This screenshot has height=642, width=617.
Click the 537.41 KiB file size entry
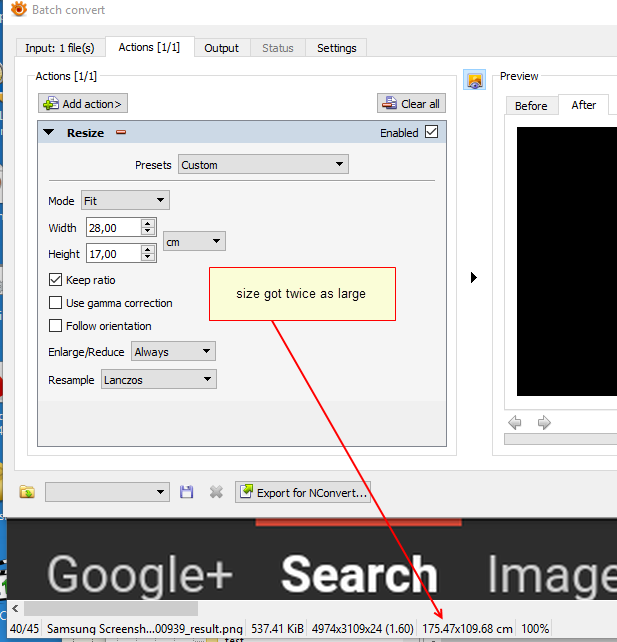tap(277, 628)
